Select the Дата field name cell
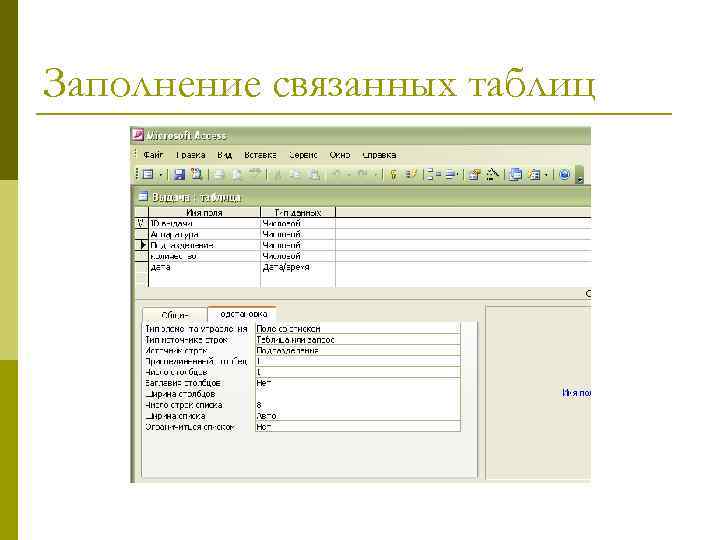 [x=204, y=267]
